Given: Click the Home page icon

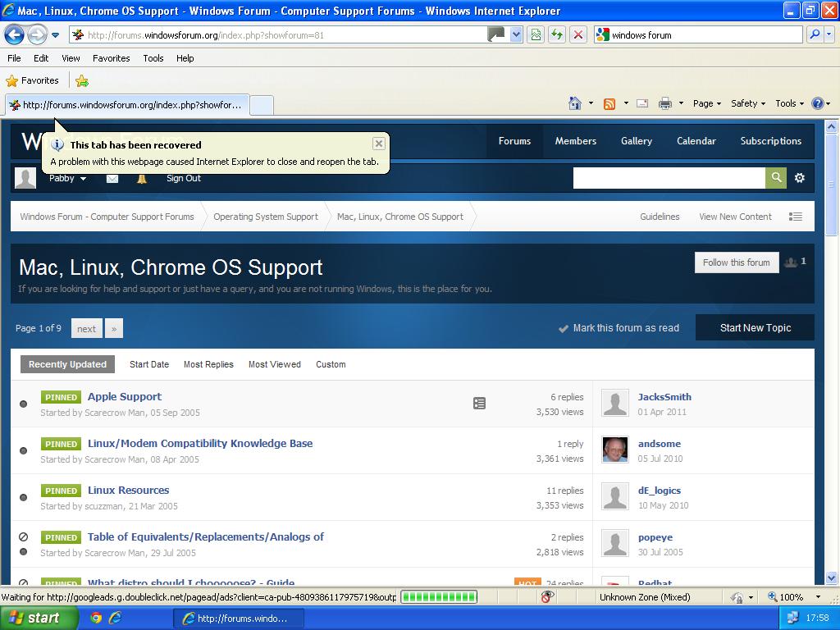Looking at the screenshot, I should (x=575, y=103).
